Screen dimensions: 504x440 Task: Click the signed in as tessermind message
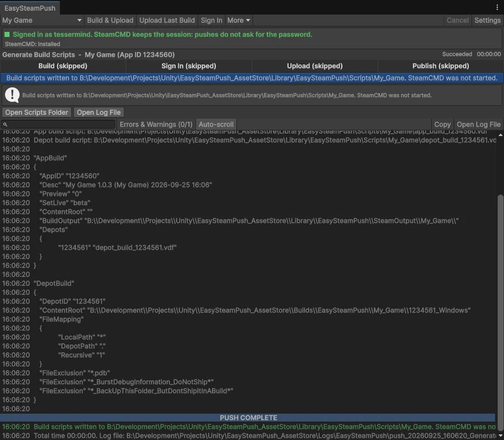(162, 34)
